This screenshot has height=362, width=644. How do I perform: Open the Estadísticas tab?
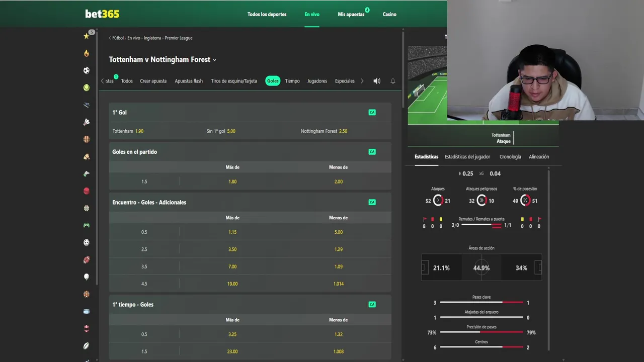coord(426,157)
